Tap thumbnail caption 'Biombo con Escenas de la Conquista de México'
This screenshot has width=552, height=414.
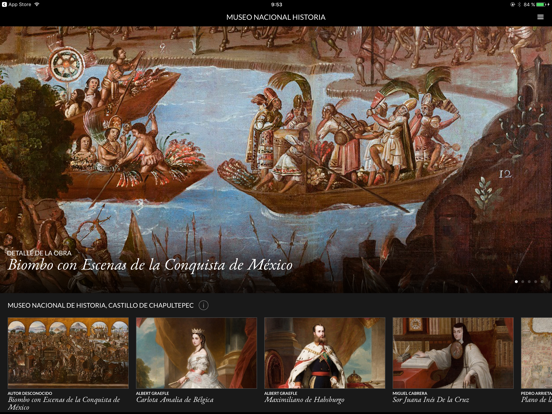64,403
